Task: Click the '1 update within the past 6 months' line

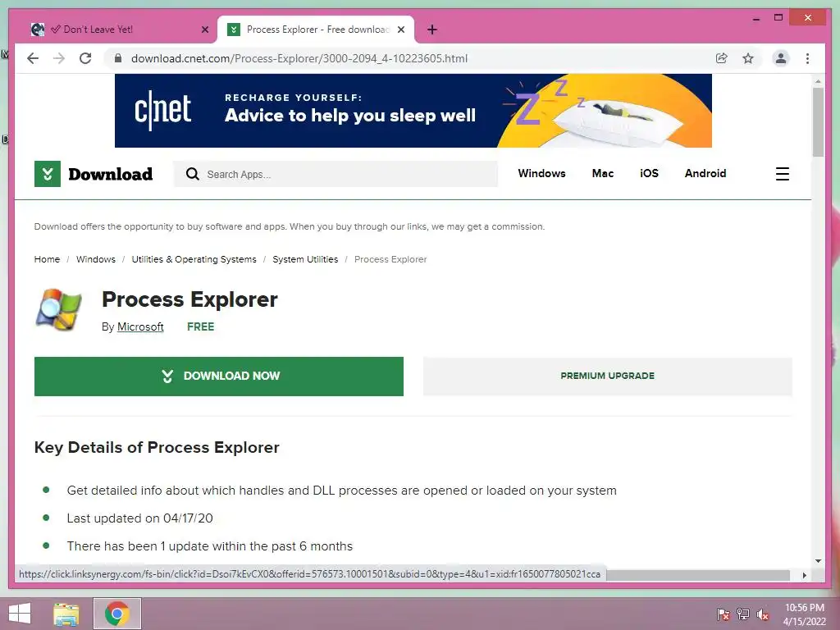Action: pos(209,546)
